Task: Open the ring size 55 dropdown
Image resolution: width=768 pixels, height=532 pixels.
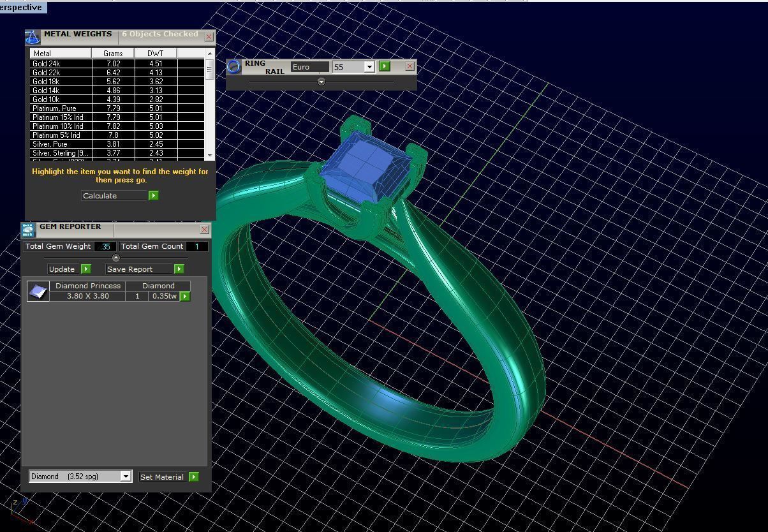Action: pyautogui.click(x=369, y=67)
